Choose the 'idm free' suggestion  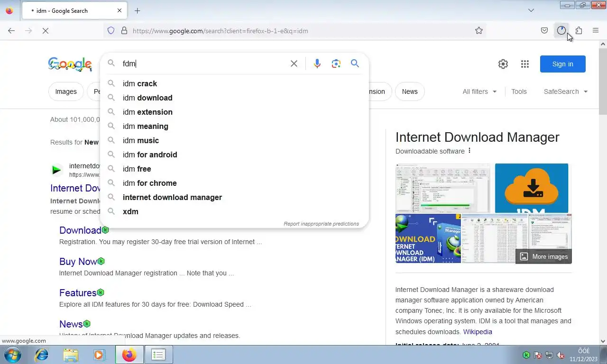tap(234, 169)
